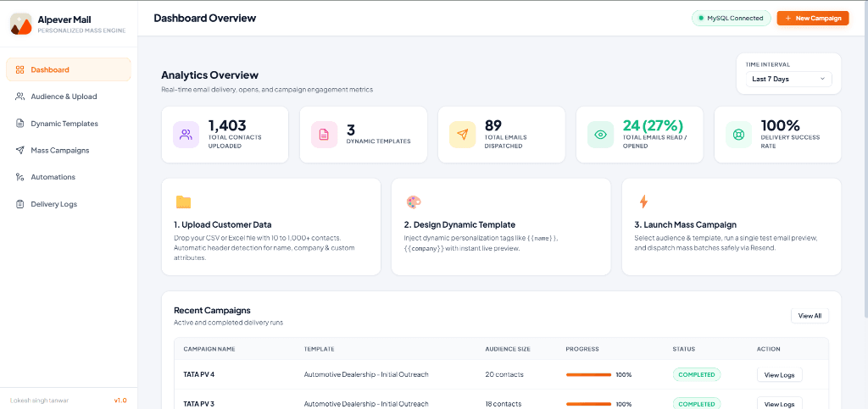Click the TEMPLATE column header
This screenshot has height=409, width=868.
point(320,350)
